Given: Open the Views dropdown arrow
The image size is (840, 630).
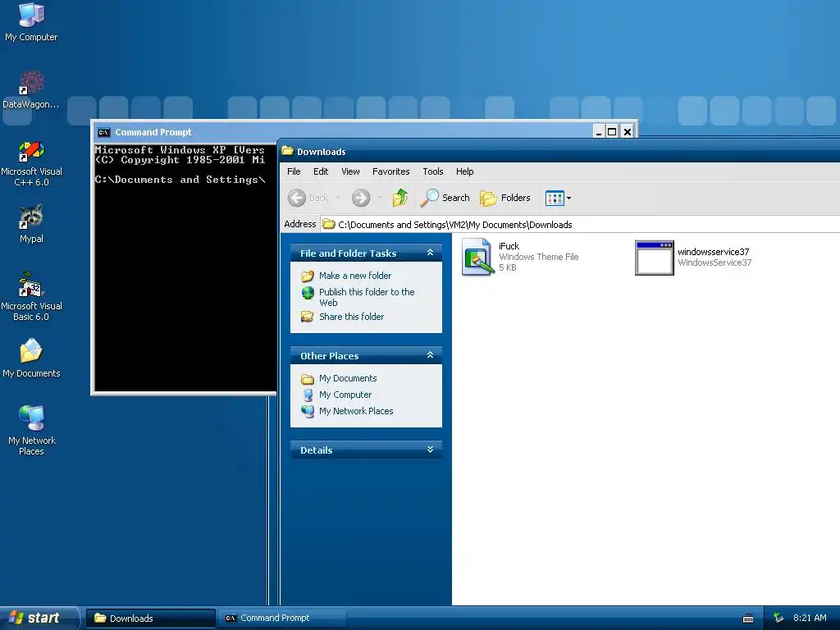Looking at the screenshot, I should coord(569,199).
